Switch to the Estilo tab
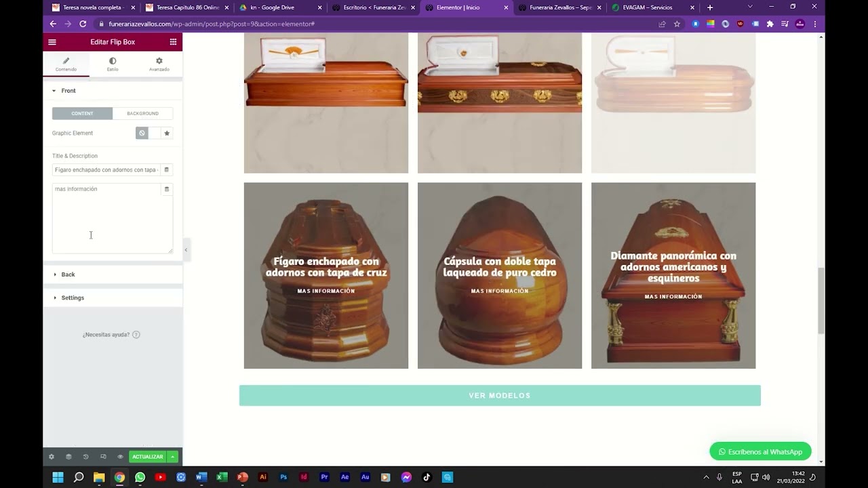The width and height of the screenshot is (868, 488). (113, 64)
